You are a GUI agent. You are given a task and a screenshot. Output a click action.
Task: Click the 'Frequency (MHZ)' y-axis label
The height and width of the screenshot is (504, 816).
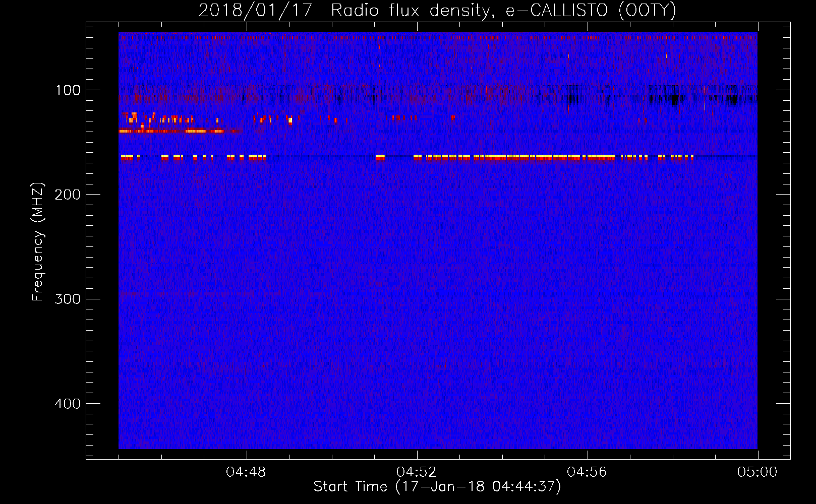tap(38, 241)
